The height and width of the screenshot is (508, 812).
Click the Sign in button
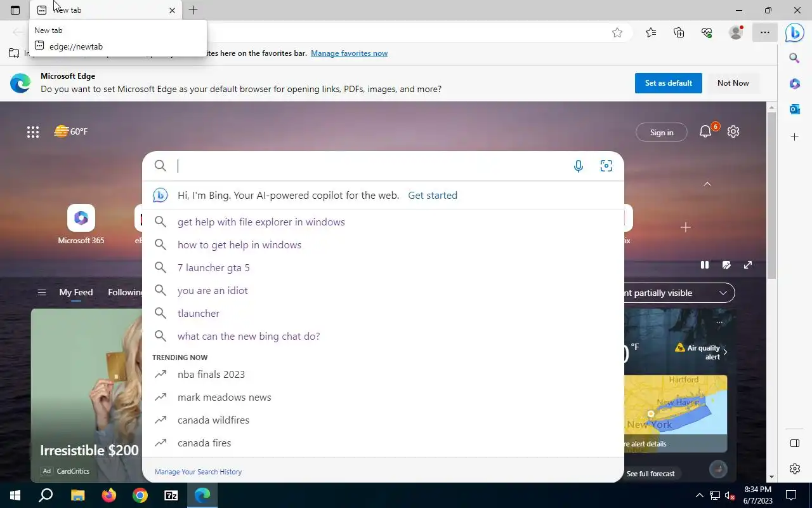(662, 132)
